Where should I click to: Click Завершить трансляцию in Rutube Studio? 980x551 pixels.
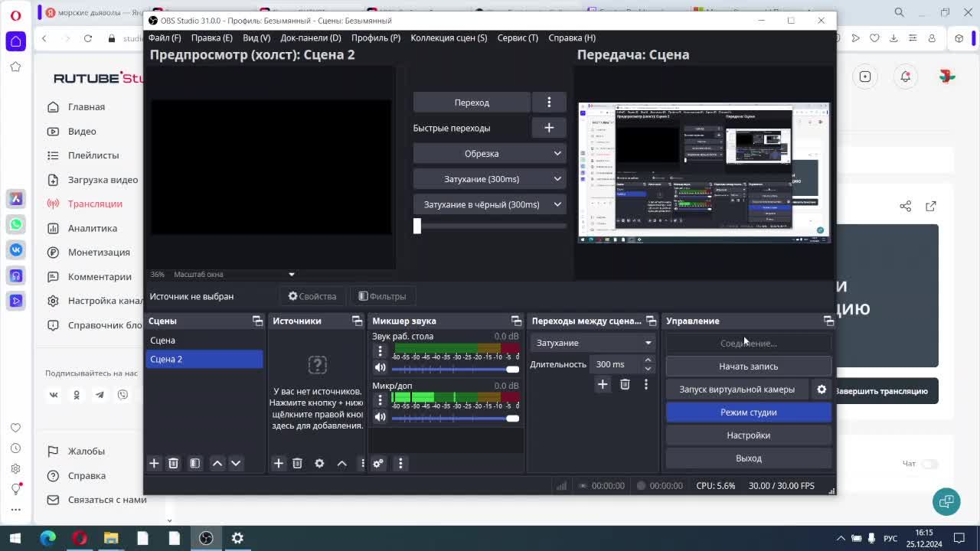coord(881,391)
